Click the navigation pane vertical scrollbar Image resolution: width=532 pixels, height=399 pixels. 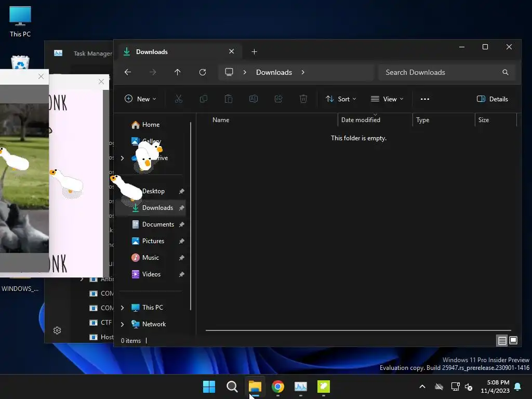point(191,216)
